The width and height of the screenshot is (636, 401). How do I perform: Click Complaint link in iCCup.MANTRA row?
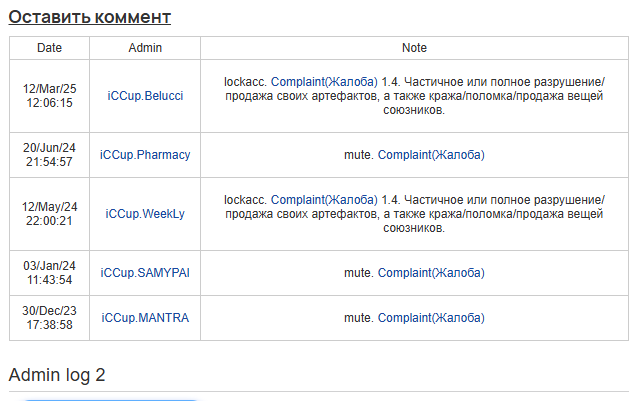(x=431, y=318)
